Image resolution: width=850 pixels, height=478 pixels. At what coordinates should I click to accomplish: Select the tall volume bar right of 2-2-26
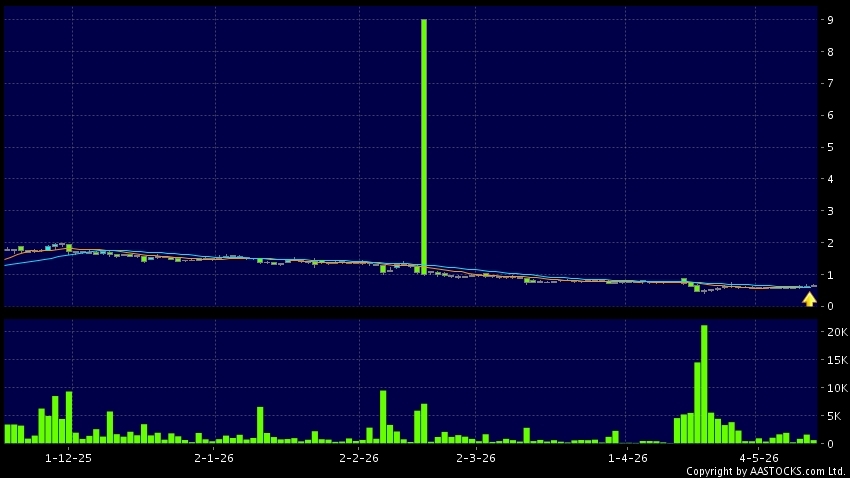coord(383,417)
